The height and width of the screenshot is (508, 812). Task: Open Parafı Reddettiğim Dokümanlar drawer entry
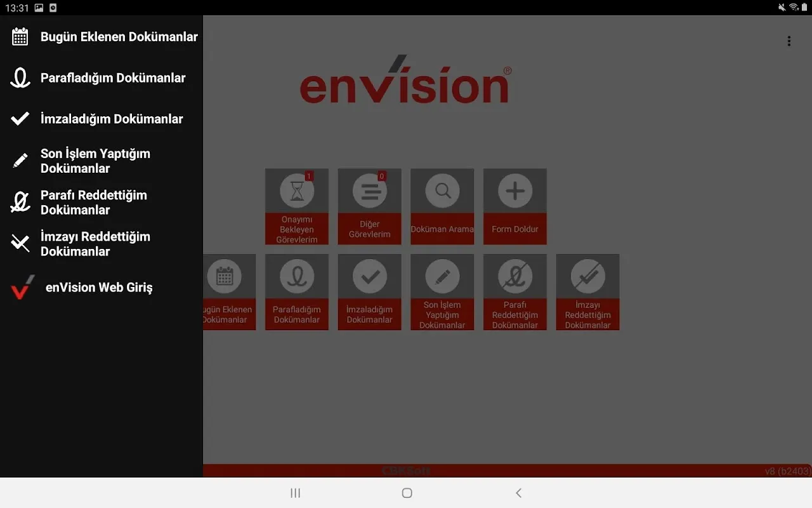point(101,203)
